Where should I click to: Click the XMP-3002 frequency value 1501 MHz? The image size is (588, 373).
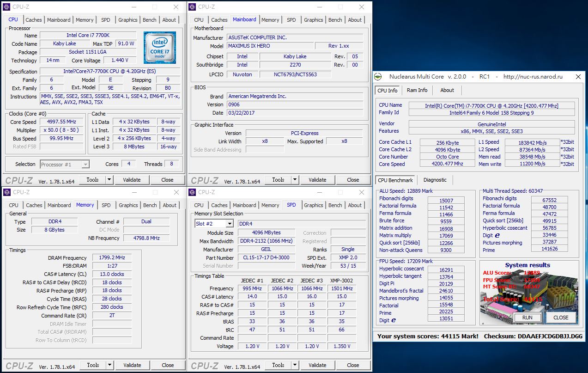click(341, 288)
